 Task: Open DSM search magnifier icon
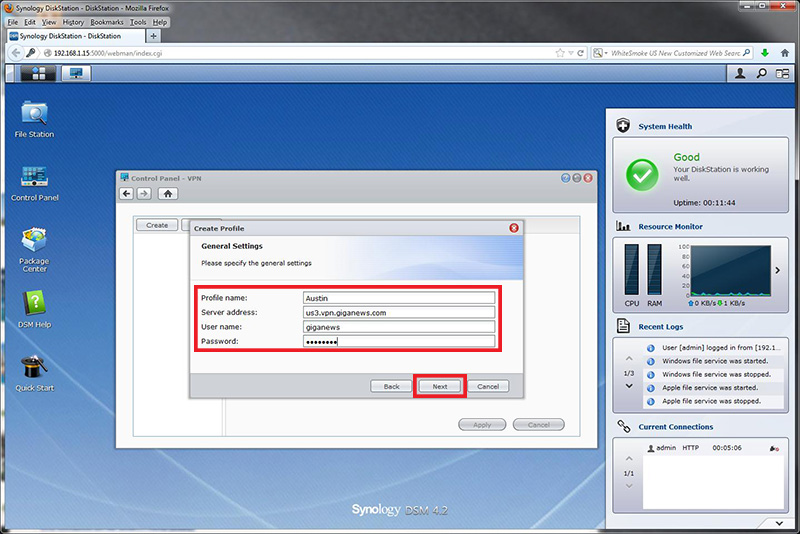click(x=761, y=74)
